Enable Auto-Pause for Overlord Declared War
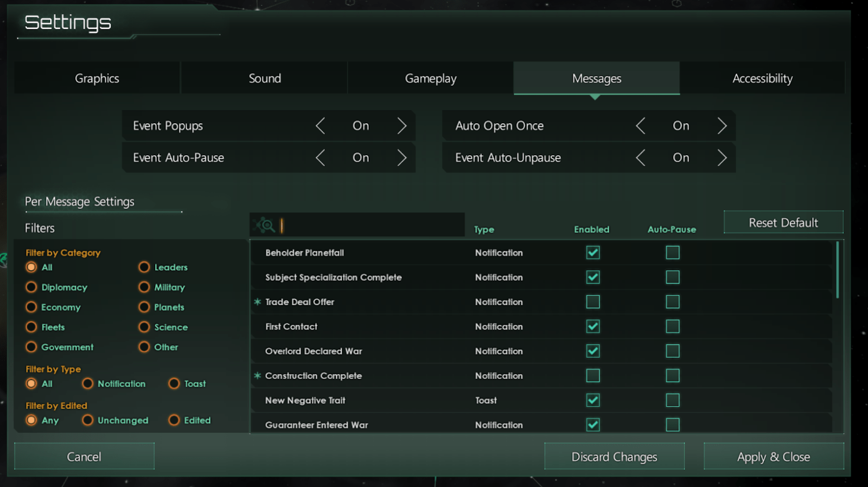 673,351
